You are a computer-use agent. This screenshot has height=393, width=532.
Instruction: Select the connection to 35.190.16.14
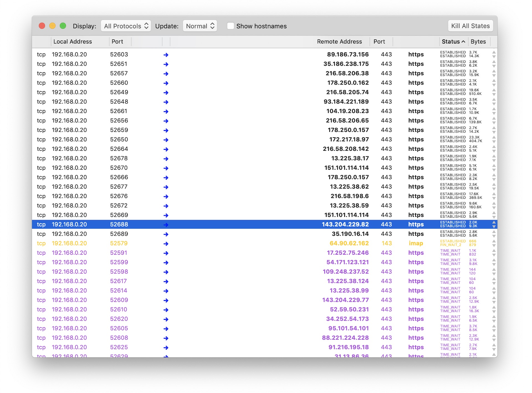(x=350, y=234)
